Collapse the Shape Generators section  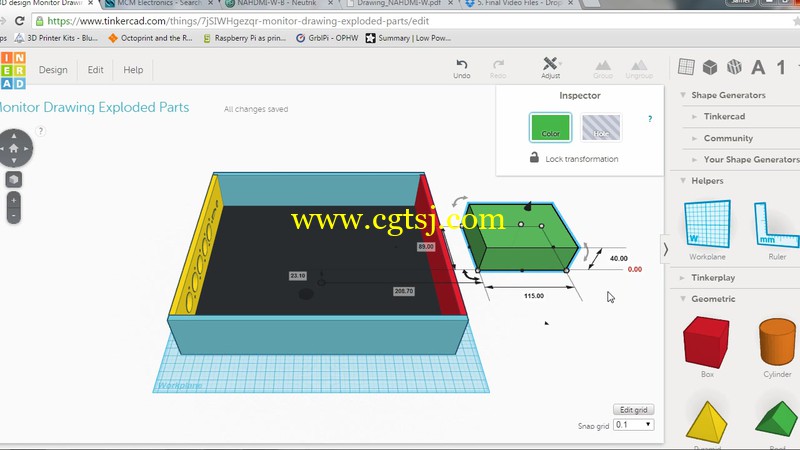(683, 95)
